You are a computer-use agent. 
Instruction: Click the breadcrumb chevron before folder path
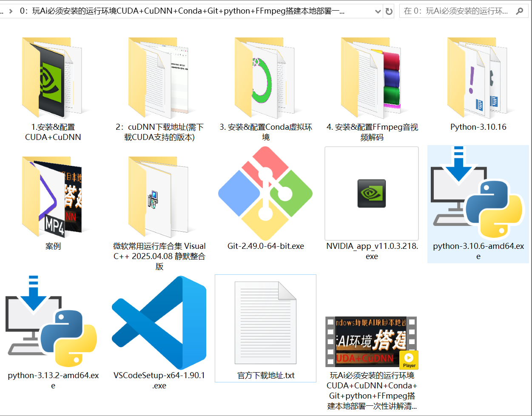coord(11,11)
